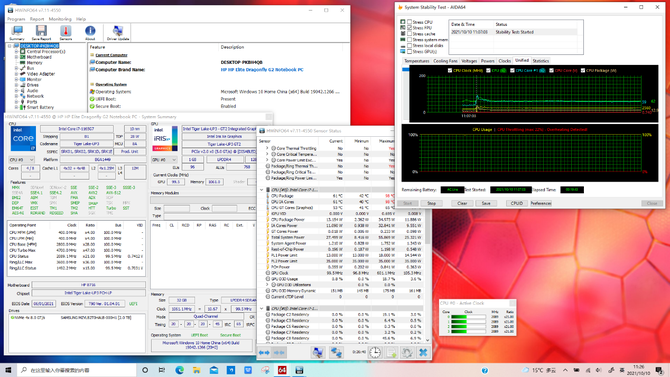Switch to the Statistics tab in AIDA64
Image resolution: width=670 pixels, height=377 pixels.
(541, 61)
